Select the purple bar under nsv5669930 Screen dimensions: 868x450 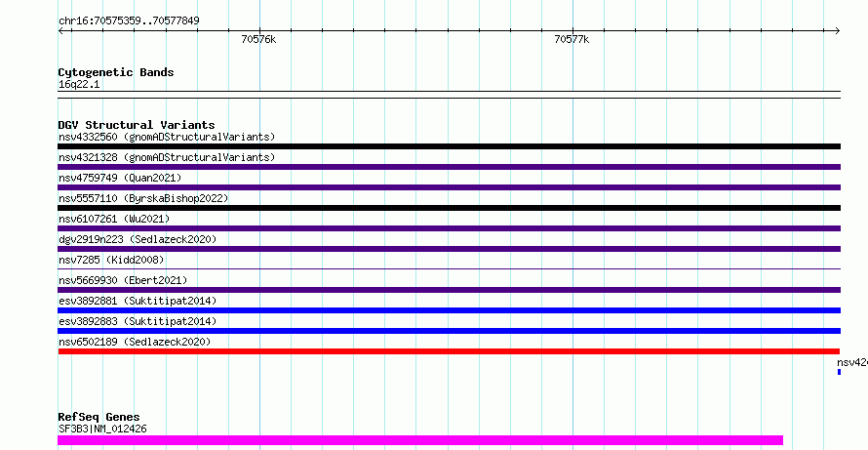pyautogui.click(x=449, y=290)
